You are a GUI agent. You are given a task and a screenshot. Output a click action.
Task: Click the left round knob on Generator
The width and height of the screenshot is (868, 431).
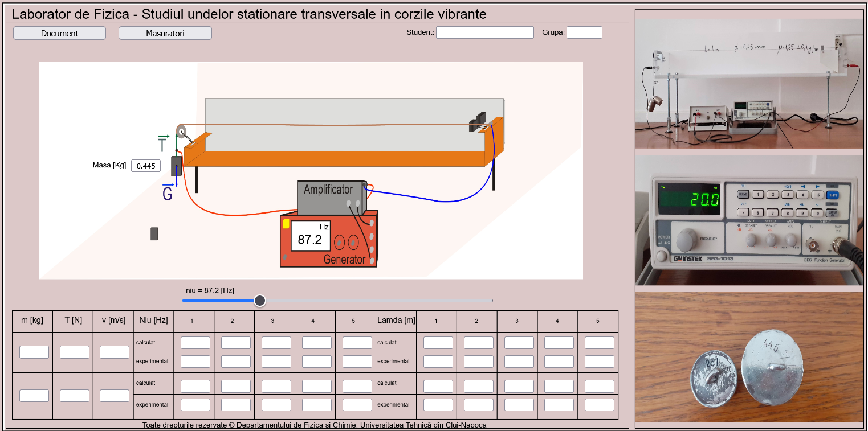pos(340,242)
